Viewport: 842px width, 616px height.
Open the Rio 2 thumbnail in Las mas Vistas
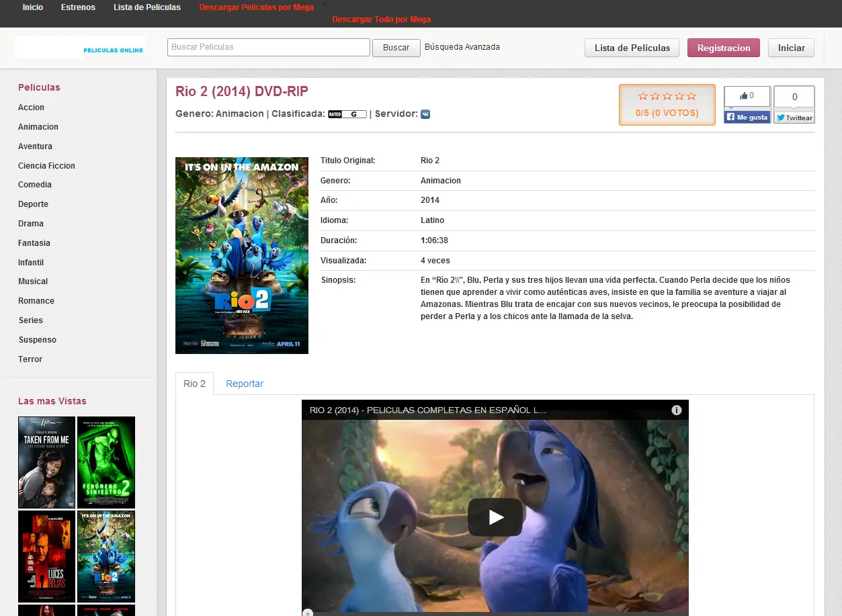point(106,556)
